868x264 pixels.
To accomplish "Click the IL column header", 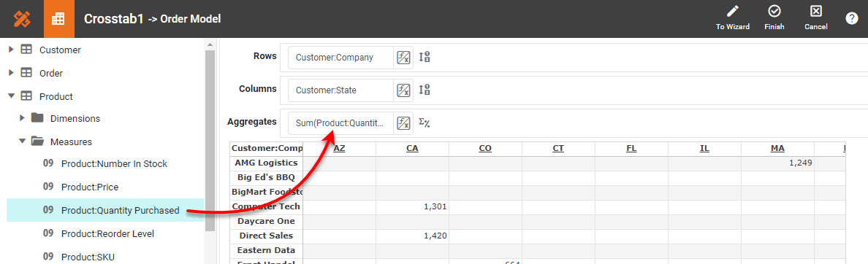I will [704, 149].
